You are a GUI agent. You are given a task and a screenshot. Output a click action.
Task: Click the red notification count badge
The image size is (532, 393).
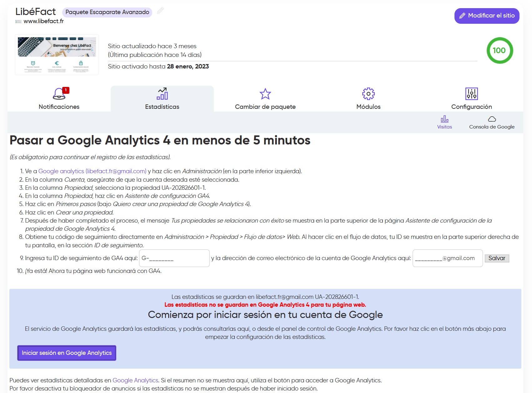tap(66, 90)
